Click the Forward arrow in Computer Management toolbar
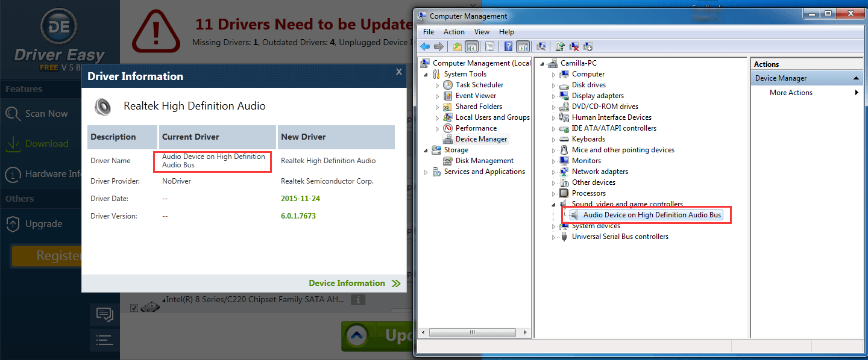Screen dimensions: 868x360 click(439, 46)
